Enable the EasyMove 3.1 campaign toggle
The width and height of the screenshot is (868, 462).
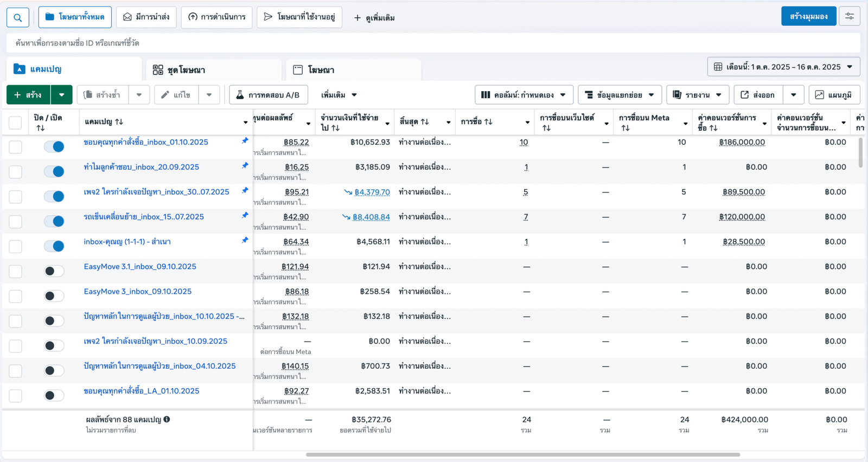pos(54,271)
